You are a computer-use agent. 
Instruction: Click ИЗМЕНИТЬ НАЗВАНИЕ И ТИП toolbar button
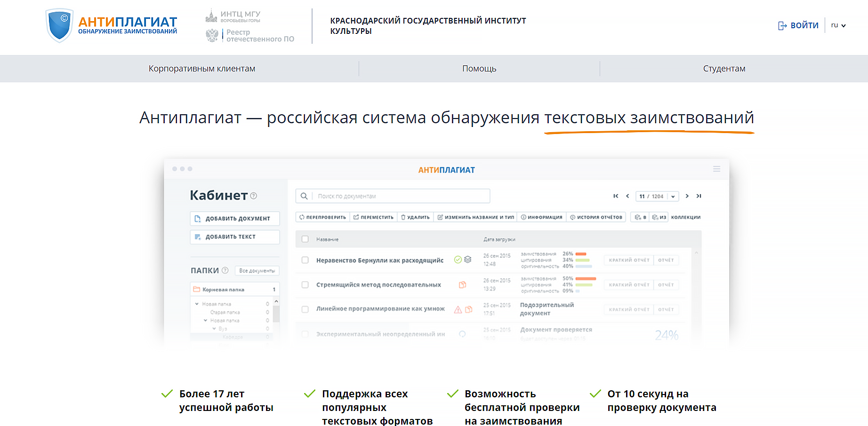click(475, 217)
